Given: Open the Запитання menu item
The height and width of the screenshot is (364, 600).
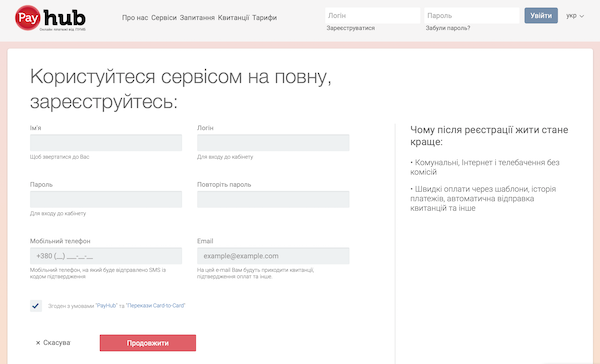Looking at the screenshot, I should pos(197,18).
